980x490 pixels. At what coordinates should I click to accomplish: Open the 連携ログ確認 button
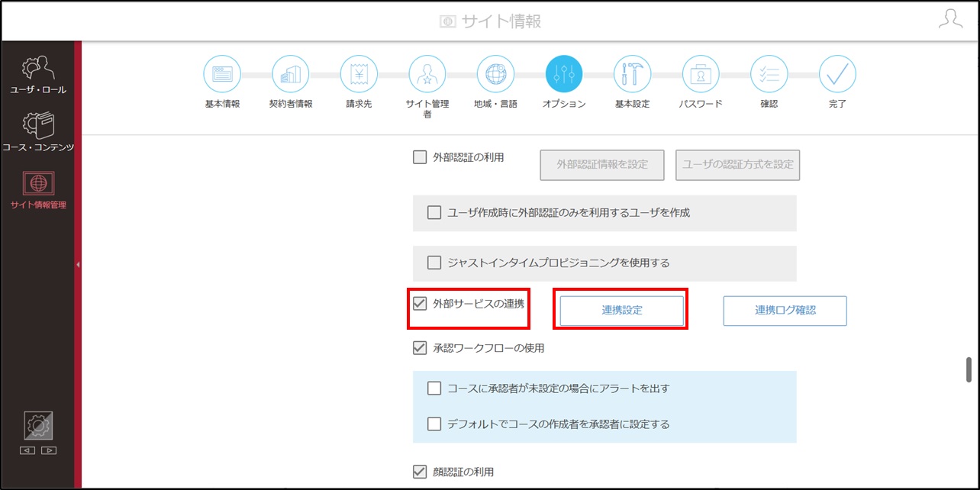pos(785,311)
